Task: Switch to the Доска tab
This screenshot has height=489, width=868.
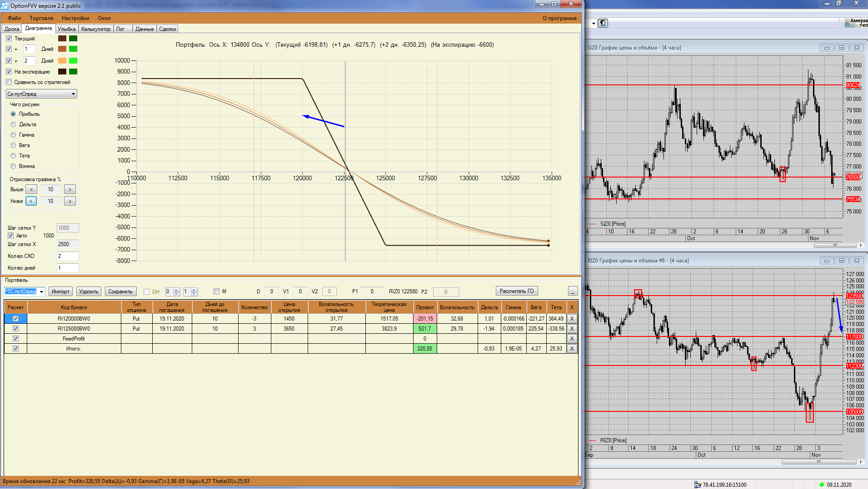Action: [12, 29]
